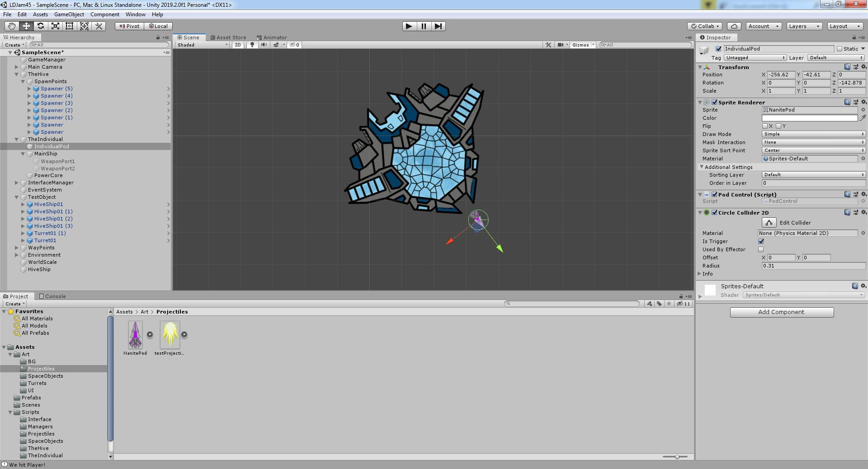The image size is (868, 469).
Task: Select the NanitePod sprite thumbnail
Action: [135, 335]
